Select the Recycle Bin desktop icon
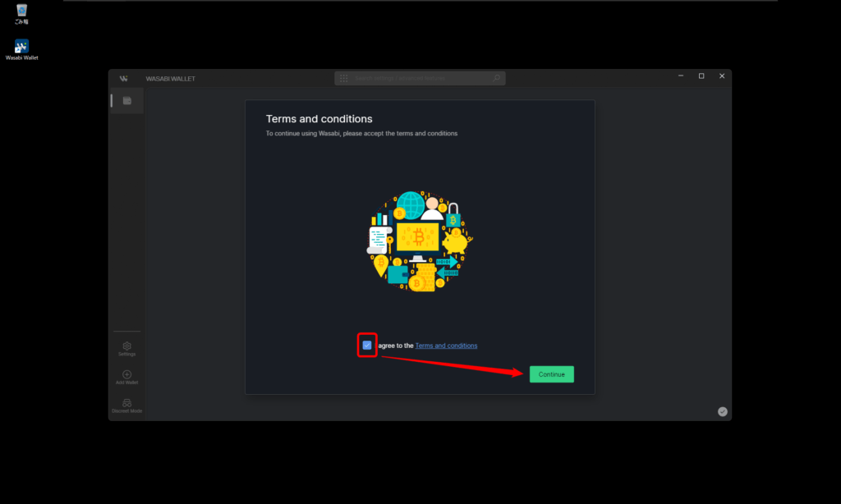Viewport: 841px width, 504px height. (x=21, y=14)
